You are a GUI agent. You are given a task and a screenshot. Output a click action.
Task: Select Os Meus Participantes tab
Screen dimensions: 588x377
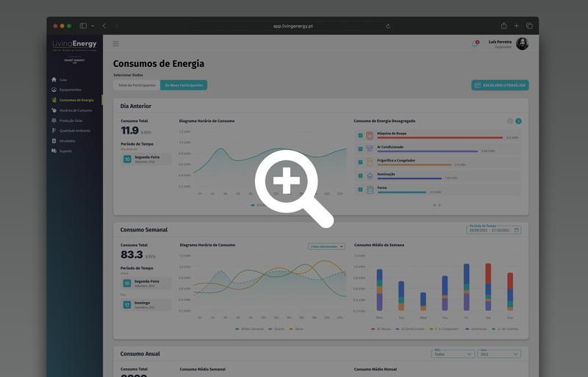184,85
